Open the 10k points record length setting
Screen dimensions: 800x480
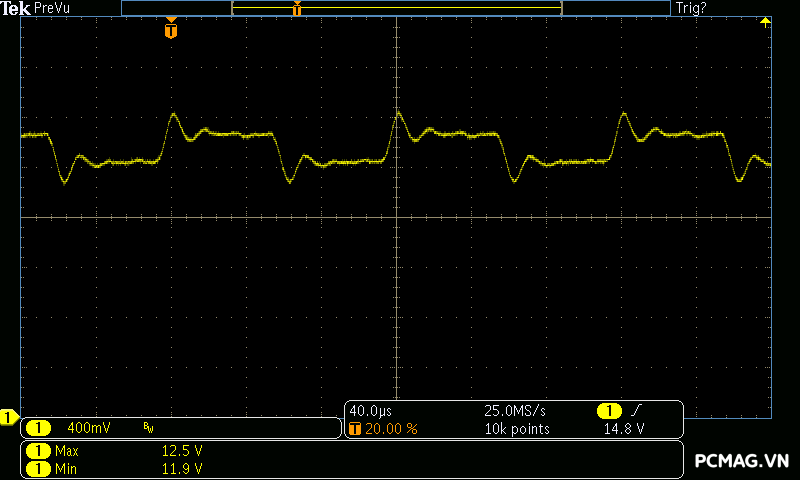point(516,428)
